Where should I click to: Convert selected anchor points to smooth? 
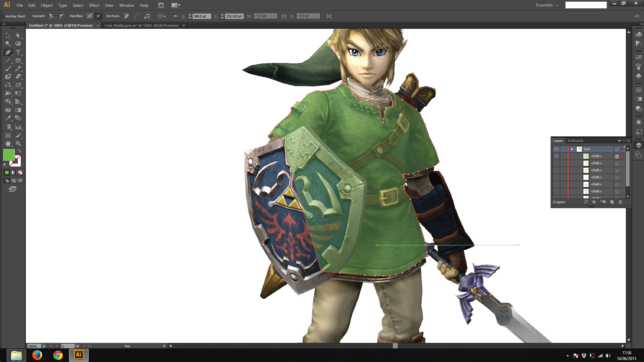coord(62,16)
